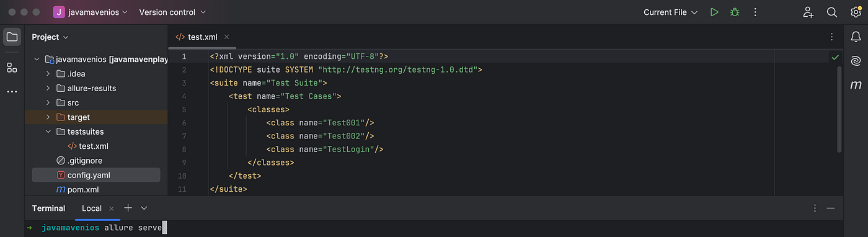Open IDE settings gear icon
Screen dimensions: 868x237
(x=856, y=12)
